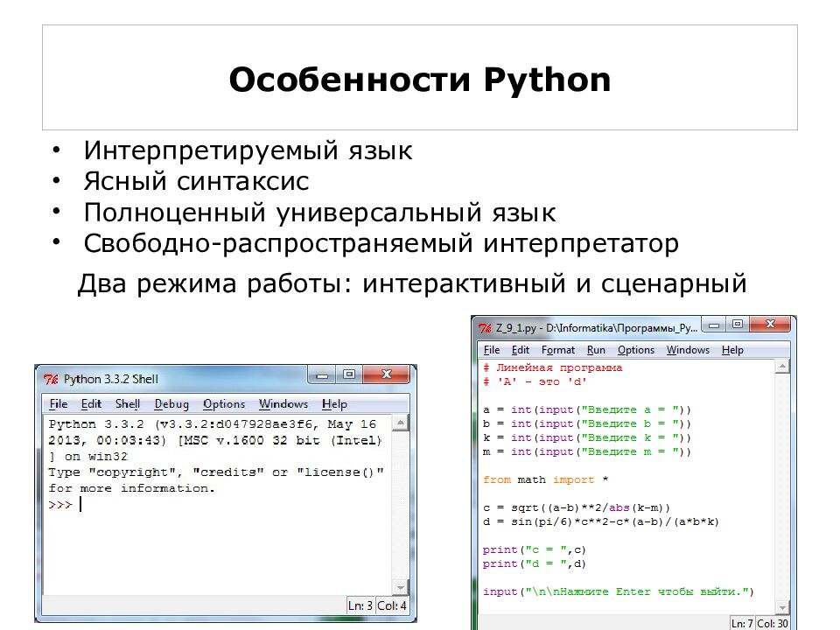Click the Tk icon in the Python Shell title bar

pos(51,379)
